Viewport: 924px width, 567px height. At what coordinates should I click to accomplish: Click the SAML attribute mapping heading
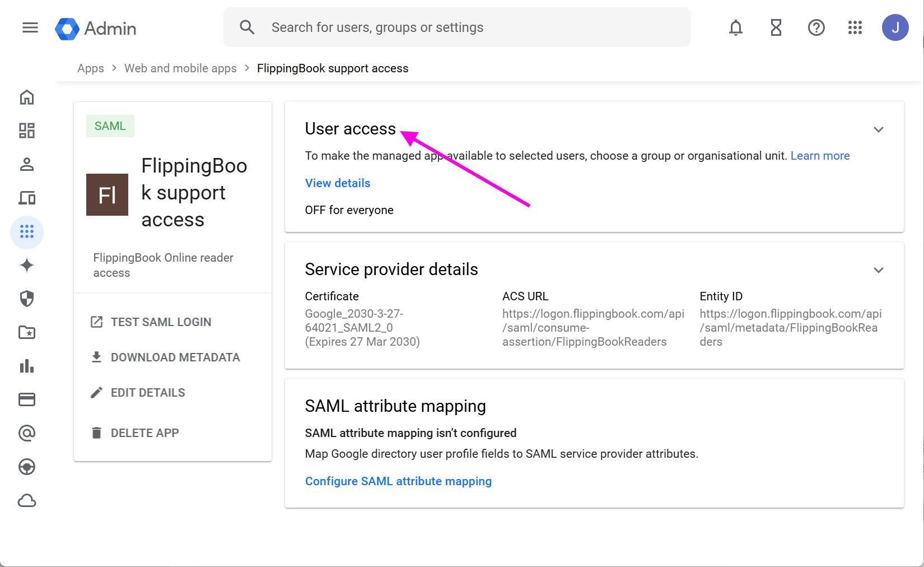(x=395, y=406)
